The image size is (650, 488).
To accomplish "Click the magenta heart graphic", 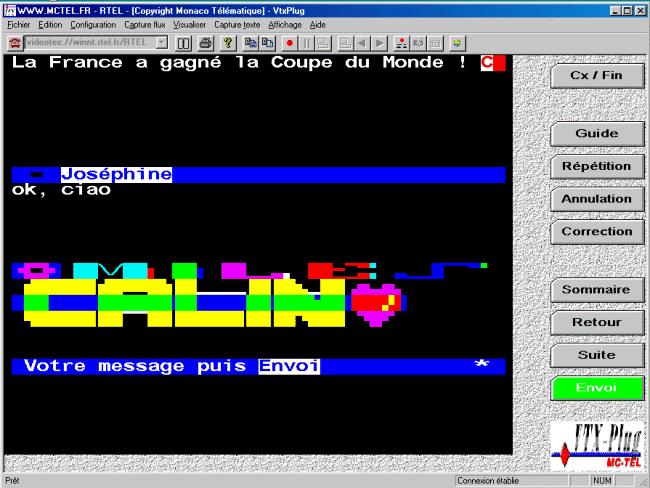I will (376, 304).
